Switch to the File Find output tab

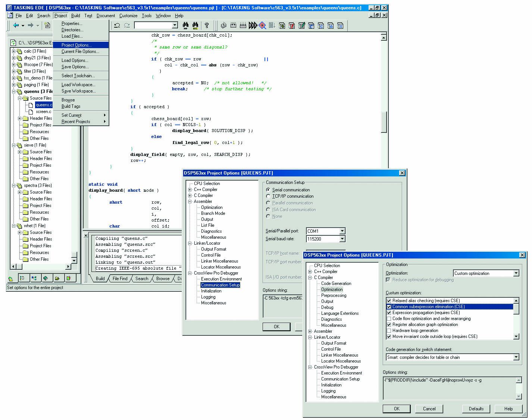coord(120,279)
